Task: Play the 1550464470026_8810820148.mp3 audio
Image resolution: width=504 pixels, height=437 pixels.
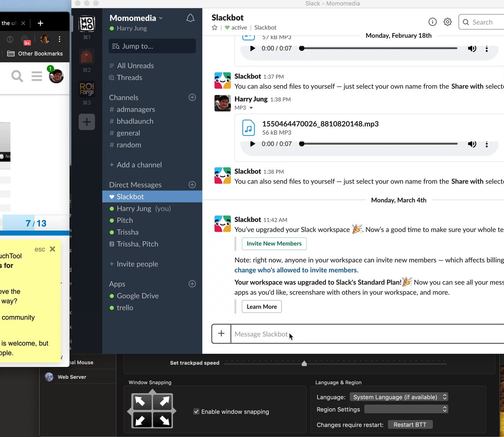Action: [x=253, y=144]
